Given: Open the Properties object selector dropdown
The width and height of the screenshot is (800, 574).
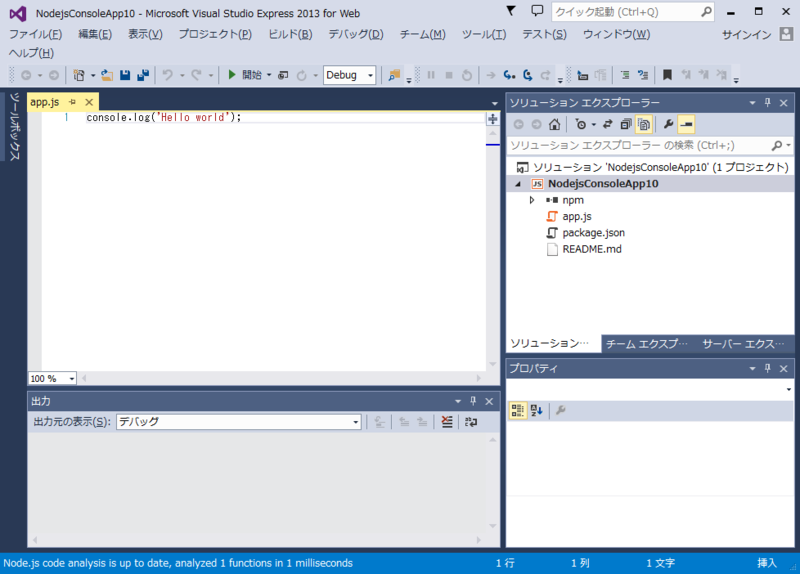Looking at the screenshot, I should click(788, 389).
